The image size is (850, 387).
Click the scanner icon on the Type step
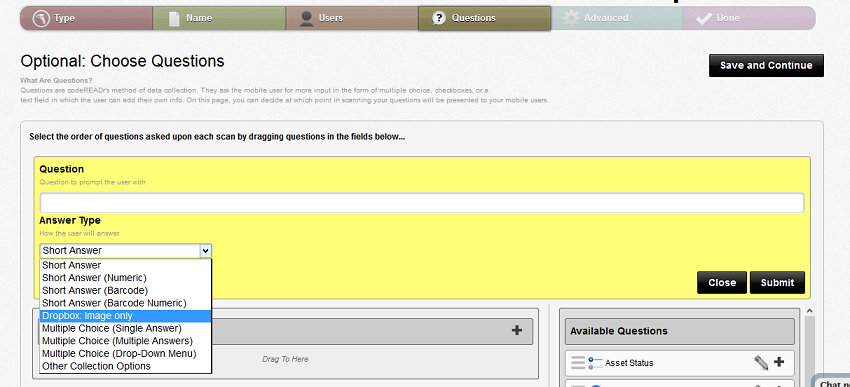pos(41,18)
